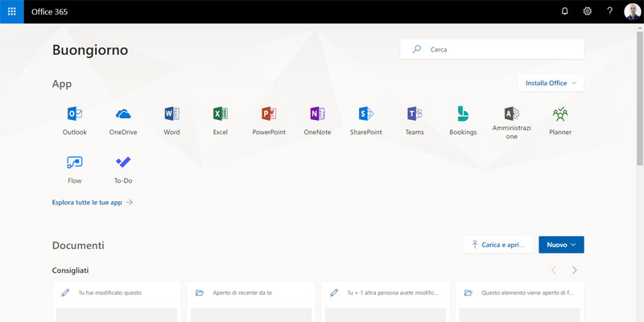Click folder icon on 'Questo elemento viene aperto' card

[x=469, y=293]
